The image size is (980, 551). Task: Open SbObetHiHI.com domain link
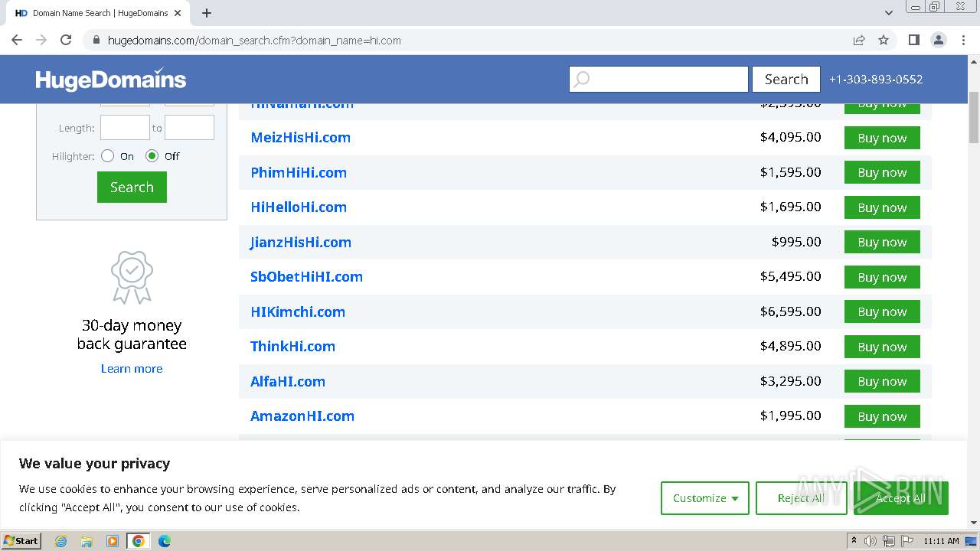[x=306, y=277]
